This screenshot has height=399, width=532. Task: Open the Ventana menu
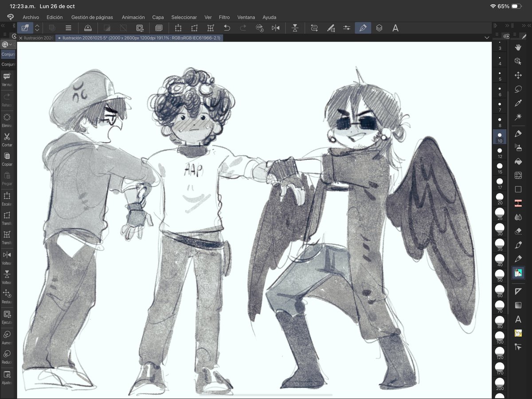tap(246, 17)
